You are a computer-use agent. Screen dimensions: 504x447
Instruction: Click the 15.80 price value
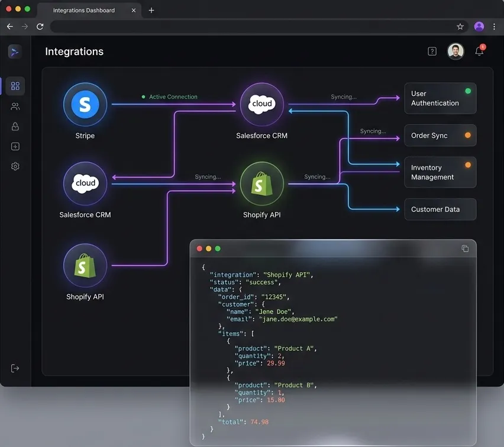point(276,400)
